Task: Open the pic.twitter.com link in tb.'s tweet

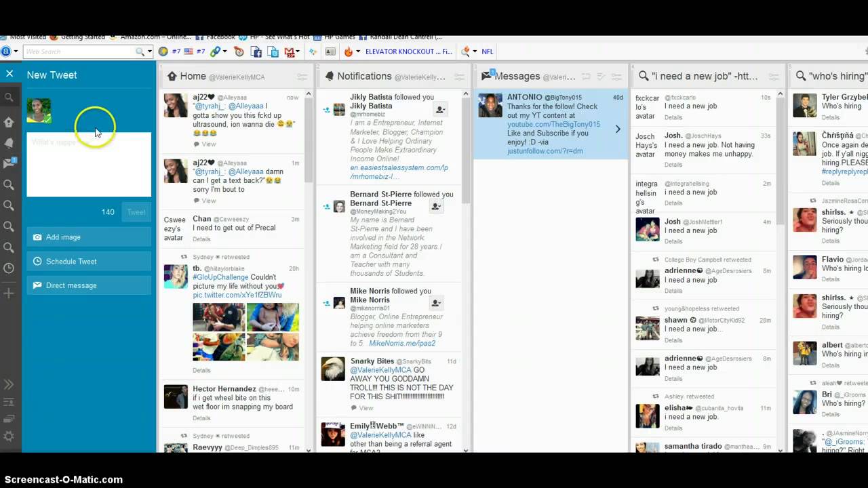Action: click(237, 296)
